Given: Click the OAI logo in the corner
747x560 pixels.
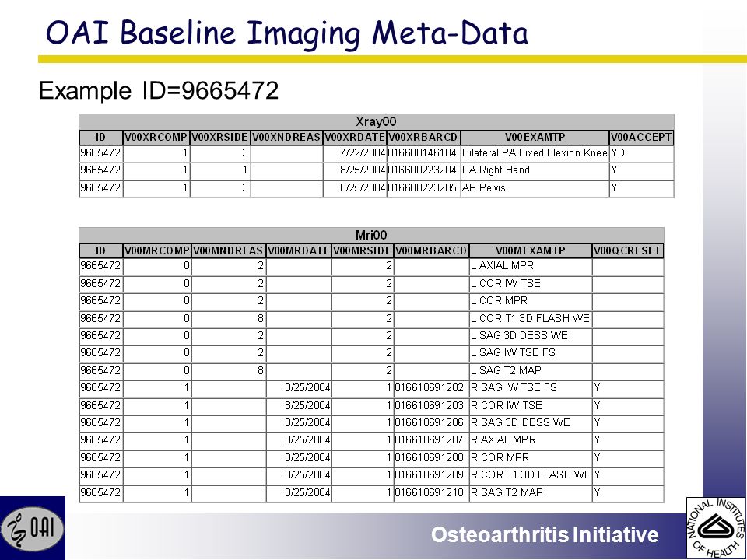Looking at the screenshot, I should (x=33, y=528).
